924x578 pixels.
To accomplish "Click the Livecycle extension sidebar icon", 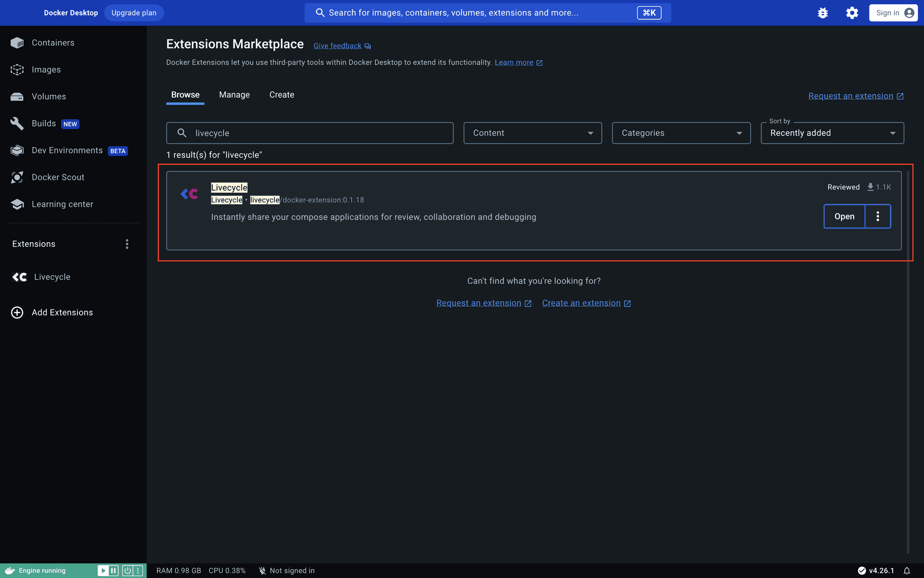I will [20, 277].
